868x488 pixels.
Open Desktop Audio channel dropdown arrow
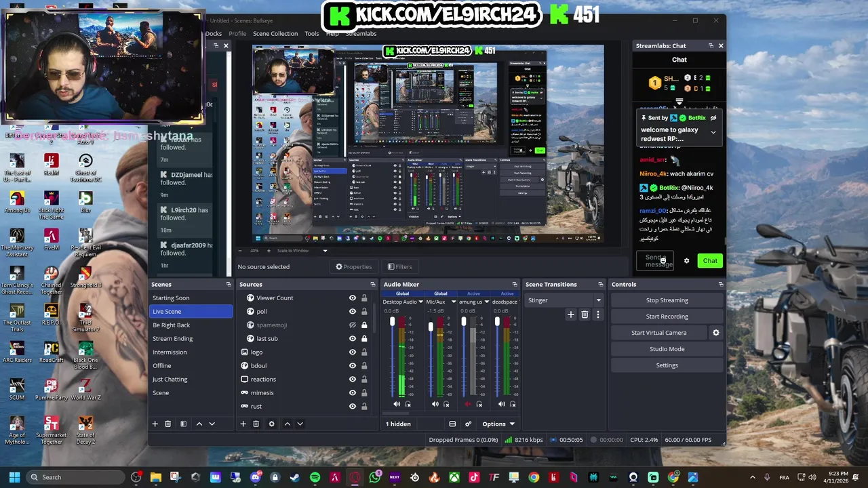(x=419, y=302)
